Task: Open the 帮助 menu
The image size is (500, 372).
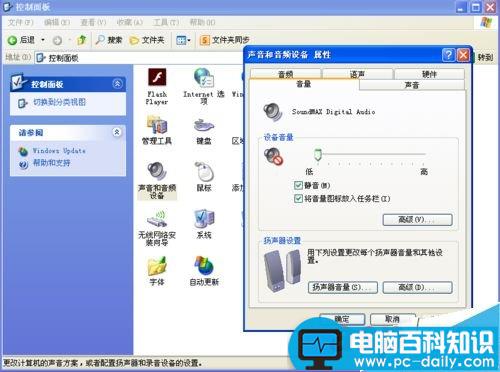Action: click(202, 22)
